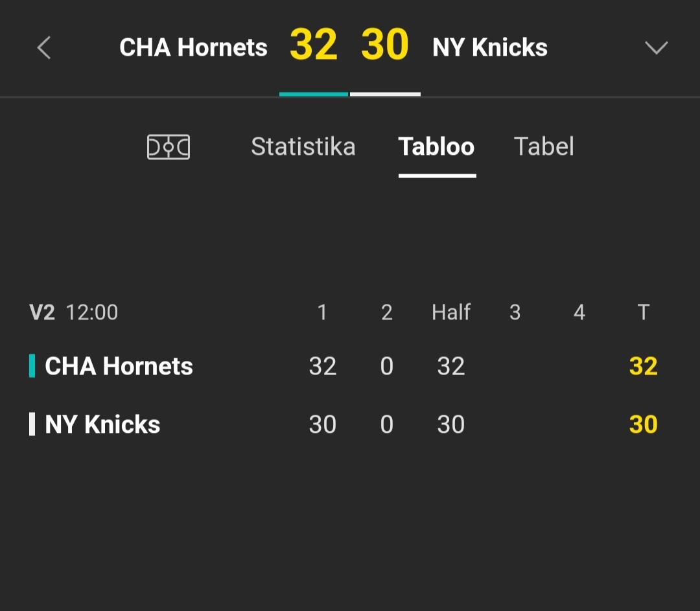Screen dimensions: 700x611
Task: Open the Tabel tab
Action: click(x=544, y=147)
